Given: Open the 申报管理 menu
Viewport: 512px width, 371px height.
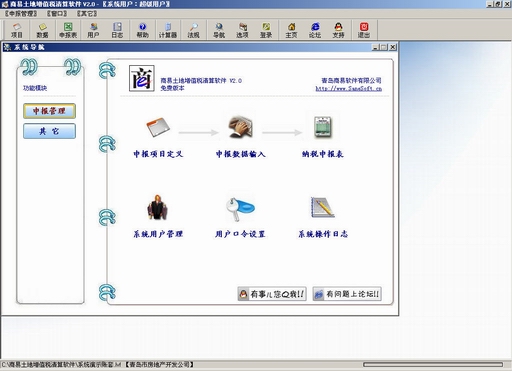Looking at the screenshot, I should [x=21, y=13].
